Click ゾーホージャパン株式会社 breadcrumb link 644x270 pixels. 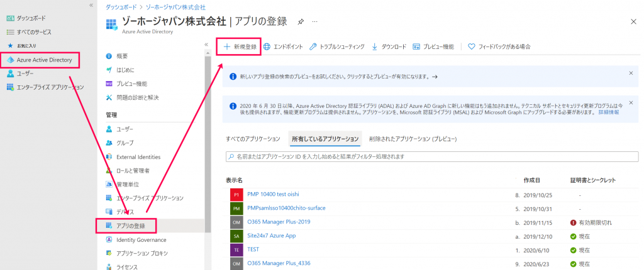click(x=175, y=8)
